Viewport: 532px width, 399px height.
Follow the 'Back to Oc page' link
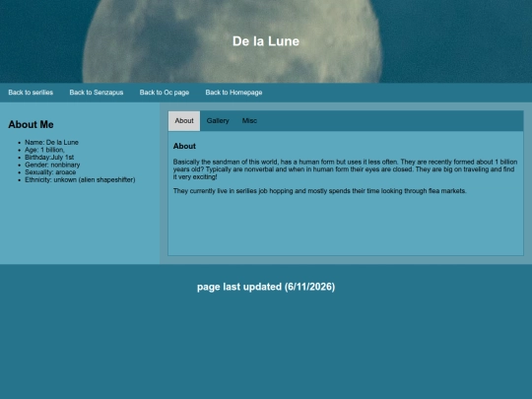165,93
